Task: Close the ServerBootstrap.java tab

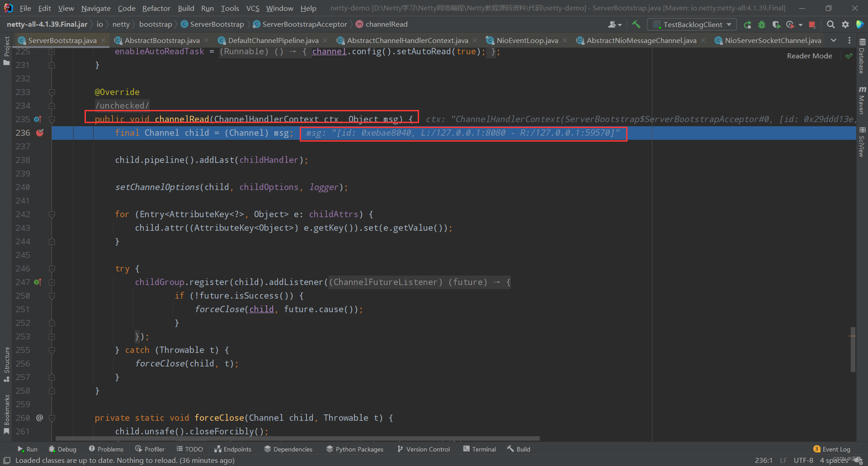Action: point(103,40)
